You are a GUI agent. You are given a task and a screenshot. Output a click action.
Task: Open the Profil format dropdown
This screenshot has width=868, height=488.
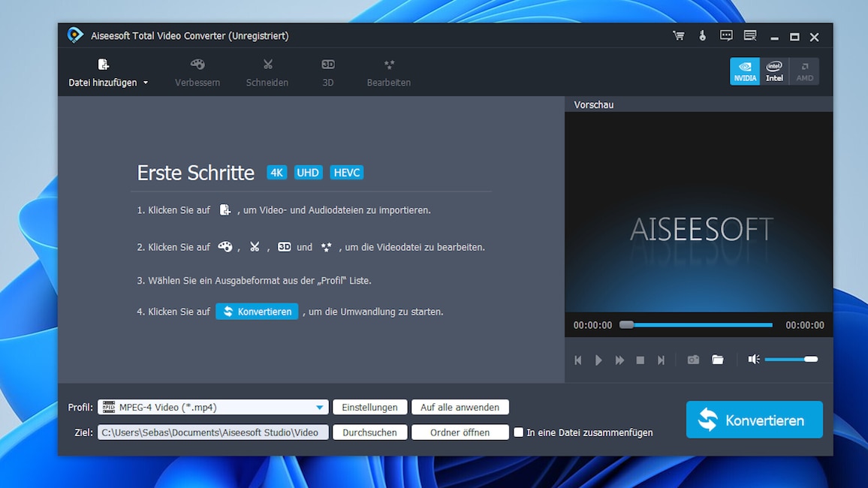pyautogui.click(x=213, y=407)
